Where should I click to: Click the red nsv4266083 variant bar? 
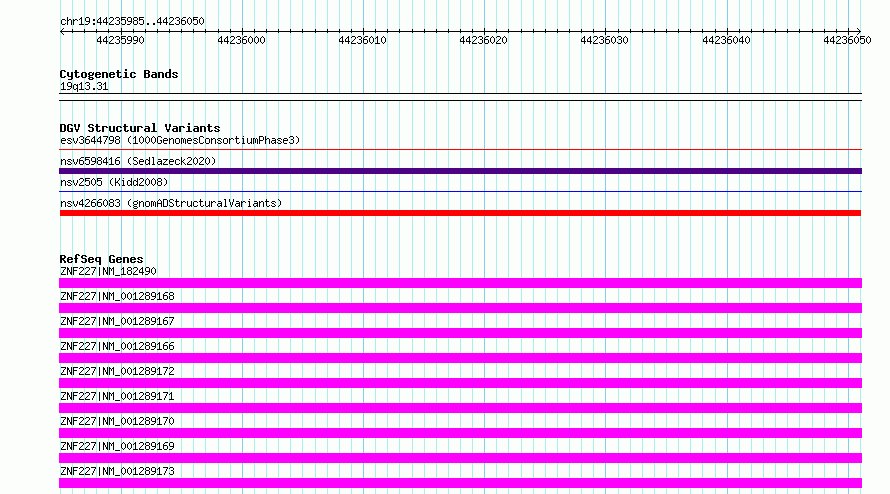coord(460,213)
